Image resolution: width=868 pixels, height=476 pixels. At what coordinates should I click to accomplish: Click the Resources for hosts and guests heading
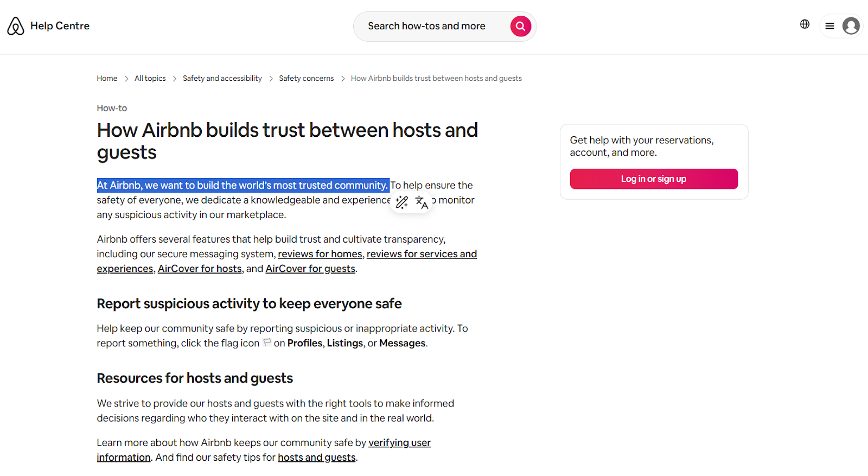(195, 378)
